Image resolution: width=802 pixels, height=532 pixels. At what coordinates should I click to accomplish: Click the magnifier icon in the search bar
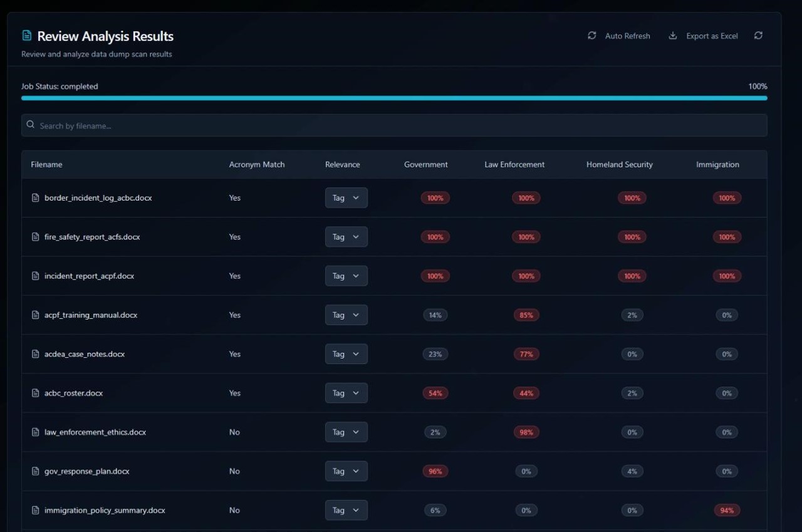pos(30,124)
